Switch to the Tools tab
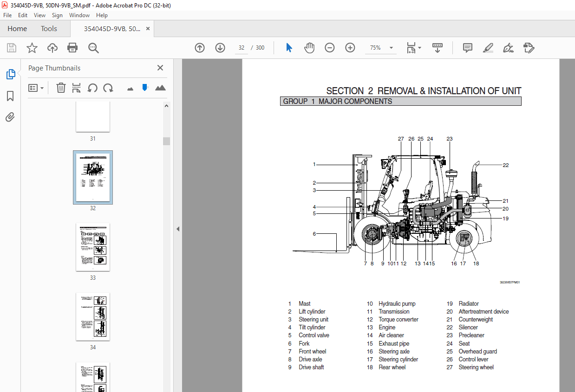Viewport: 575px width, 392px height. tap(48, 28)
